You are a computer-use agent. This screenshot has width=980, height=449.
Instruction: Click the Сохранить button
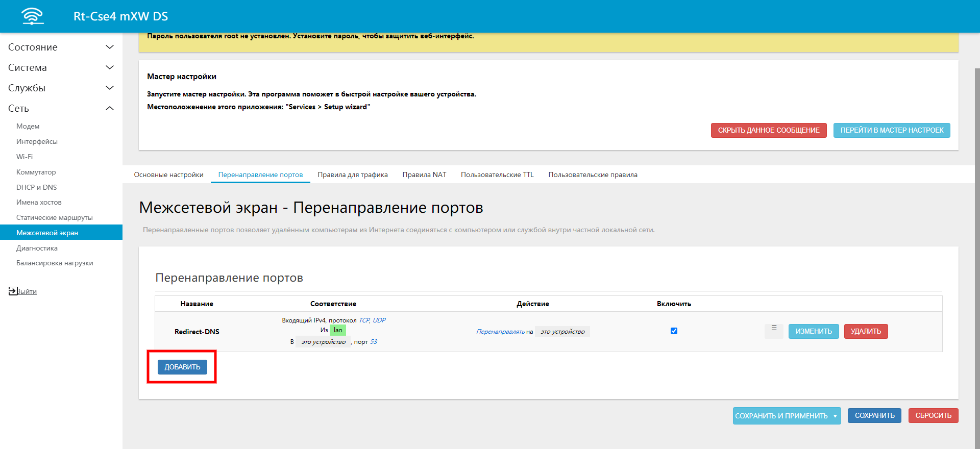click(874, 415)
